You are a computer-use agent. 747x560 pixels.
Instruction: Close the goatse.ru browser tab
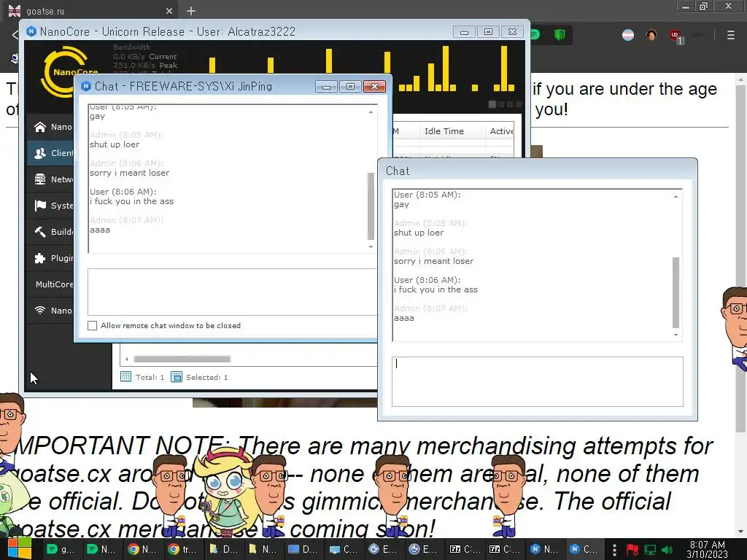169,10
